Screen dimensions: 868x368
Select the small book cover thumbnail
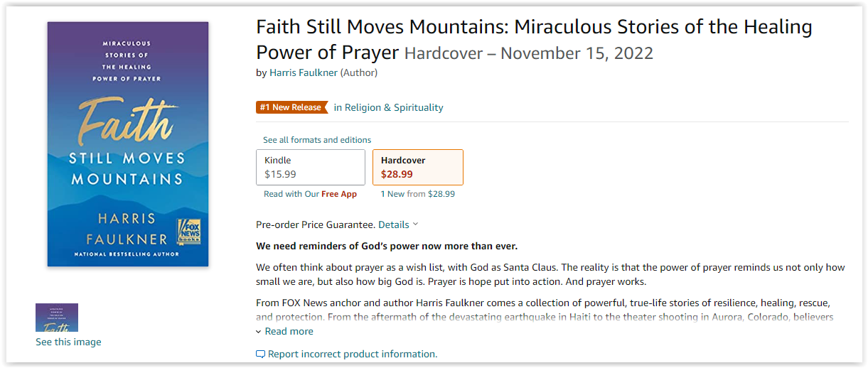(x=57, y=318)
